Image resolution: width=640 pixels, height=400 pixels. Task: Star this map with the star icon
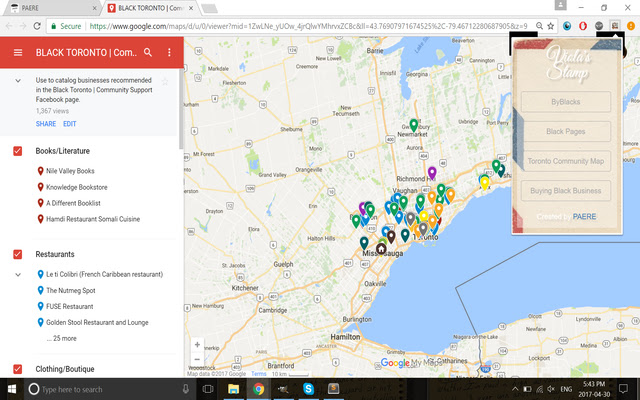coord(166,80)
